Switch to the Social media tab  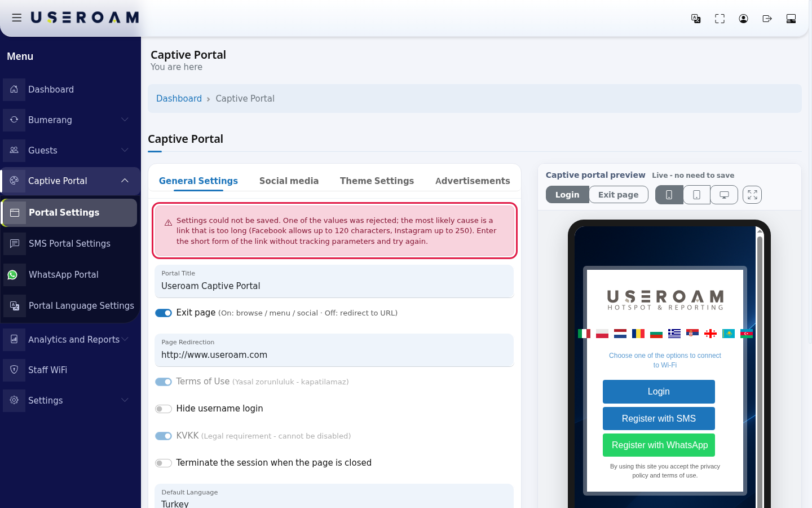point(289,181)
